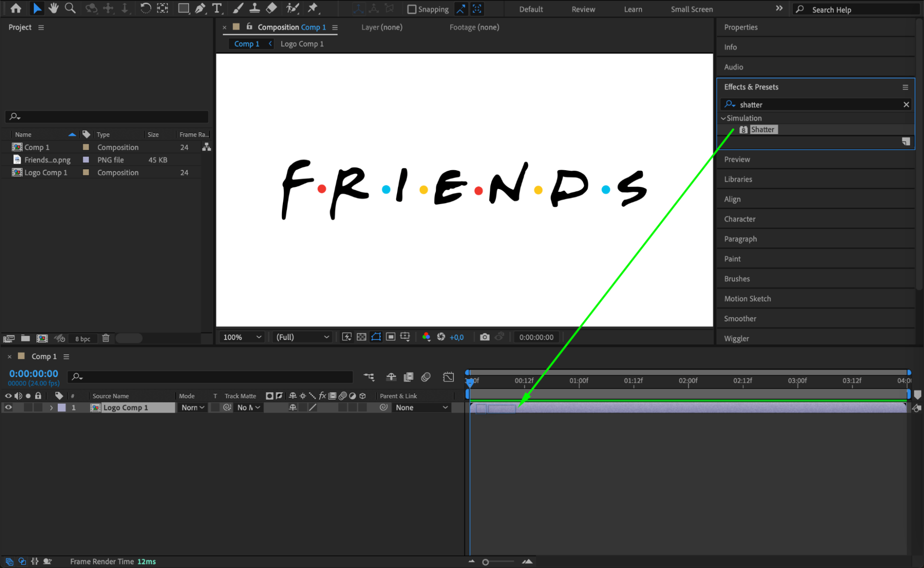Hide the Logo Comp 1 layer
This screenshot has width=924, height=568.
click(8, 407)
